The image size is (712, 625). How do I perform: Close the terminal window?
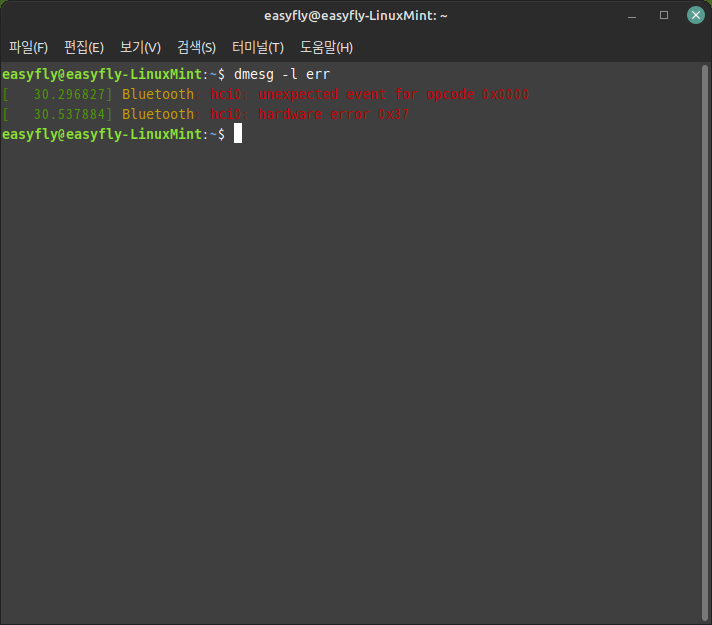[695, 15]
